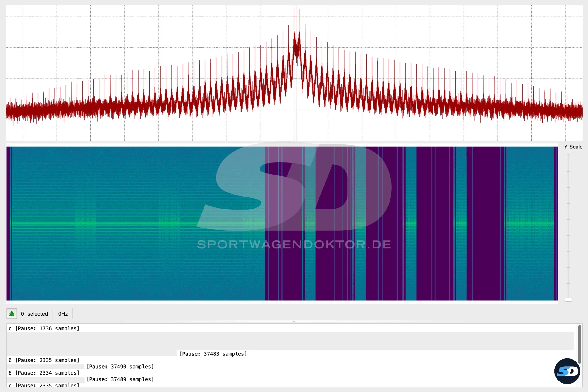Screen dimensions: 588x392
Task: Select the text "[Pause: 37489 samples]"
Action: [x=120, y=380]
